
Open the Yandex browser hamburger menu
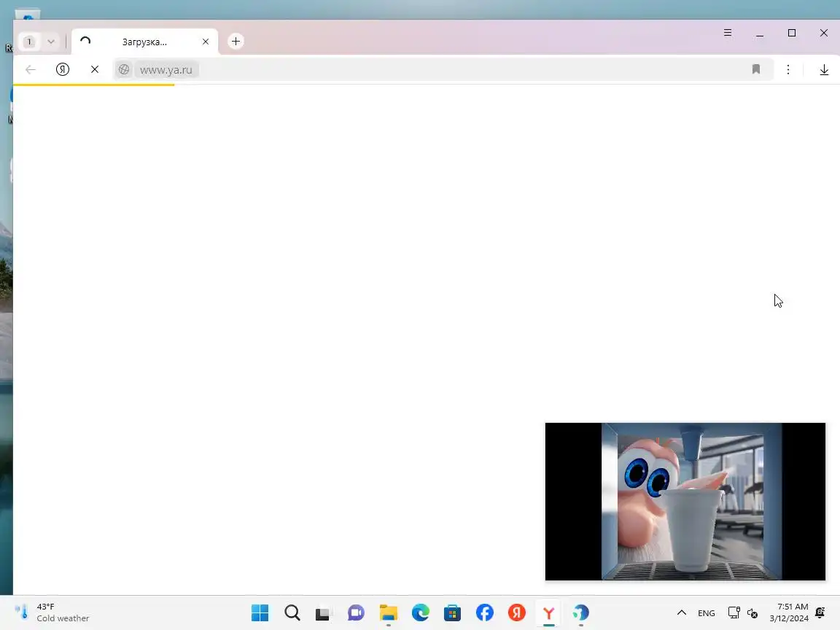click(728, 33)
